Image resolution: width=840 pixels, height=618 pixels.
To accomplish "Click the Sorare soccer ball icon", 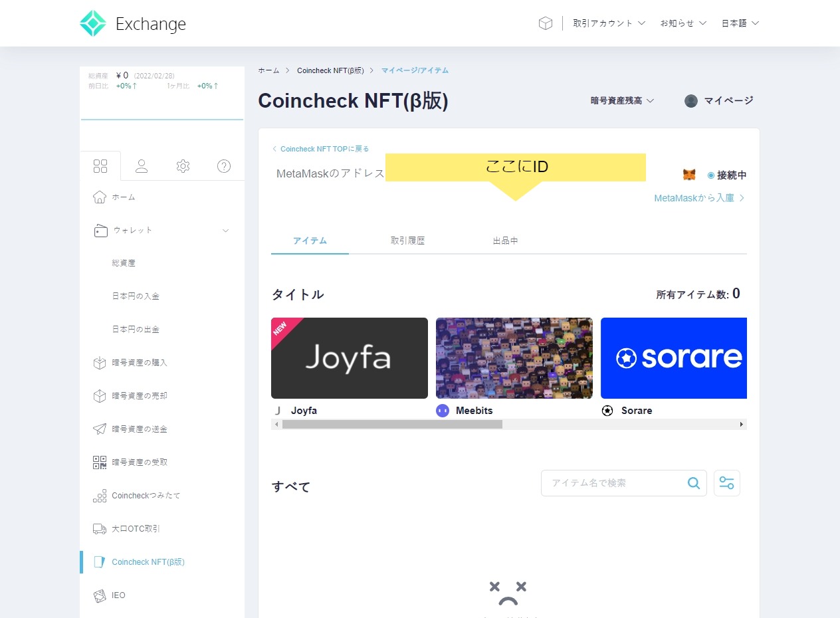I will pos(607,411).
